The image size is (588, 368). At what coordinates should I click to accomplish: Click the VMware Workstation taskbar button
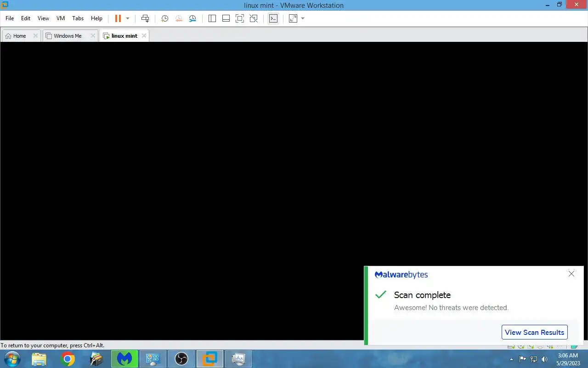pos(210,359)
